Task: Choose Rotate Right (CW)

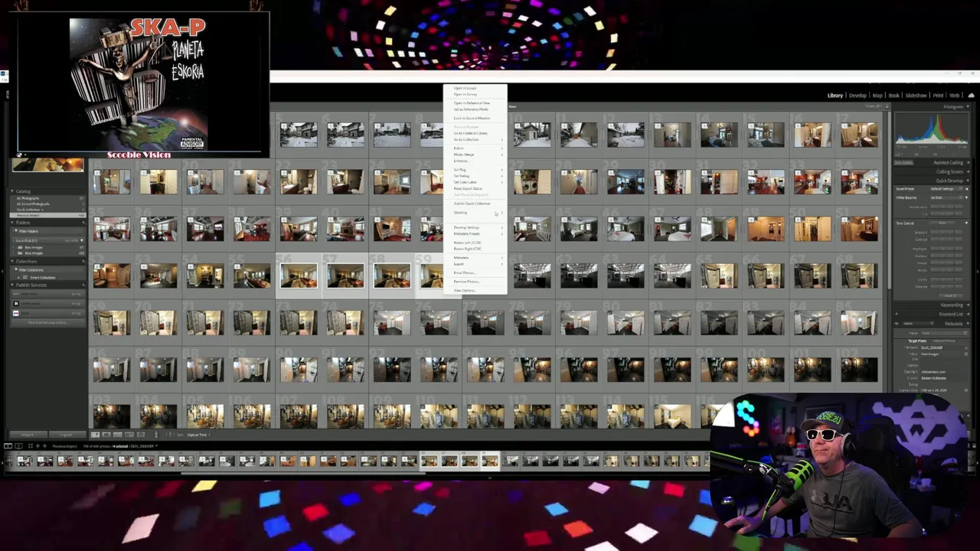Action: click(x=475, y=248)
